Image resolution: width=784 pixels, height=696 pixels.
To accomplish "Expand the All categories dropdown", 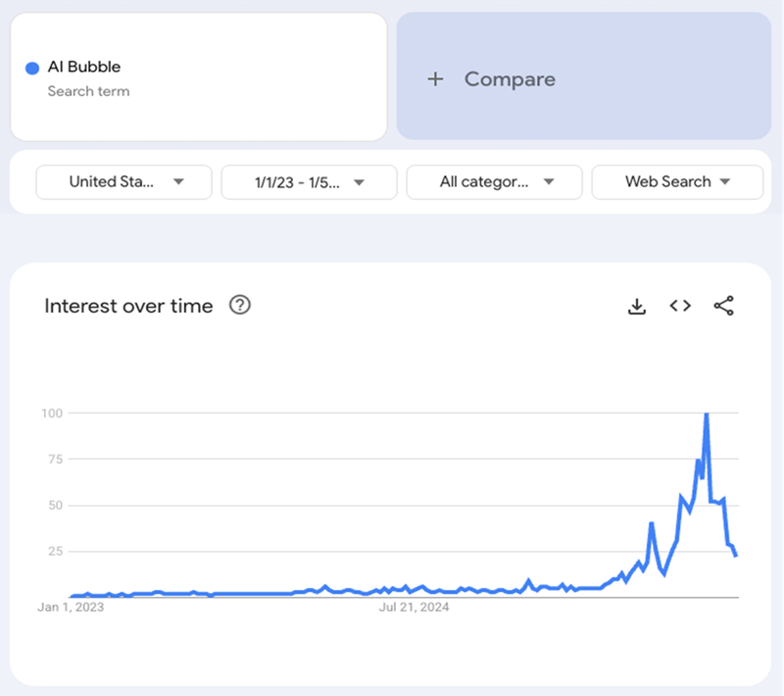I will tap(494, 181).
